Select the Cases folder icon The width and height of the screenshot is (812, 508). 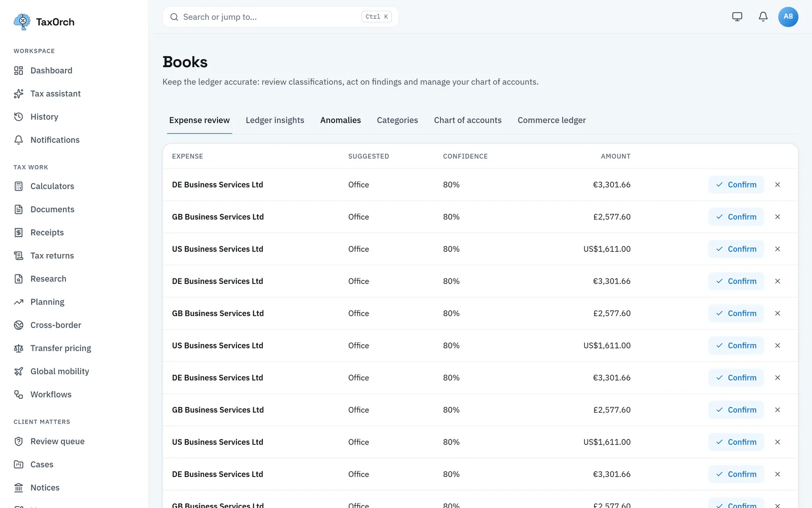click(x=19, y=464)
